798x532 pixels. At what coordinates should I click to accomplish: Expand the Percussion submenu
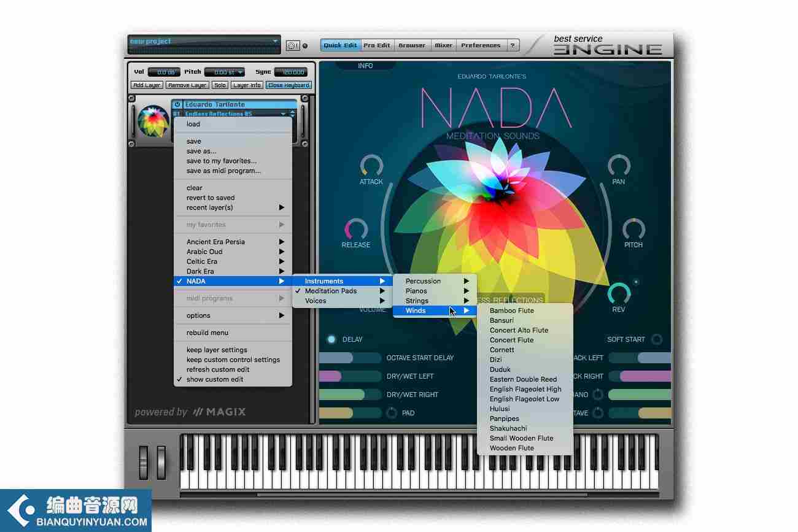tap(435, 281)
